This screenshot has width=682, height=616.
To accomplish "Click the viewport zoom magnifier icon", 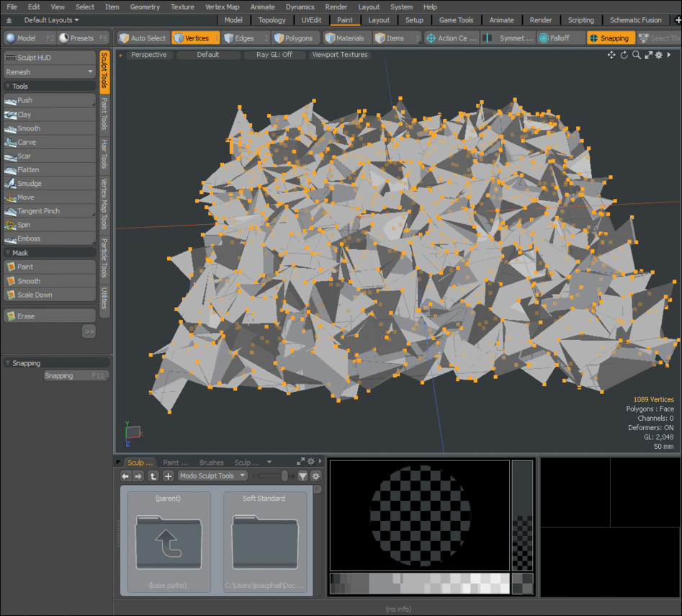I will click(x=637, y=55).
